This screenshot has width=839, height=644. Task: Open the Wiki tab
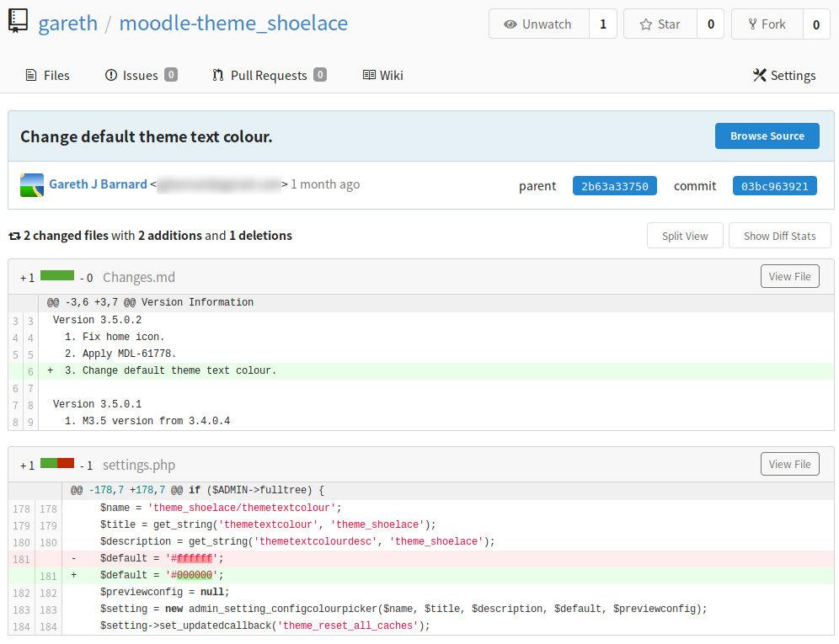point(382,75)
